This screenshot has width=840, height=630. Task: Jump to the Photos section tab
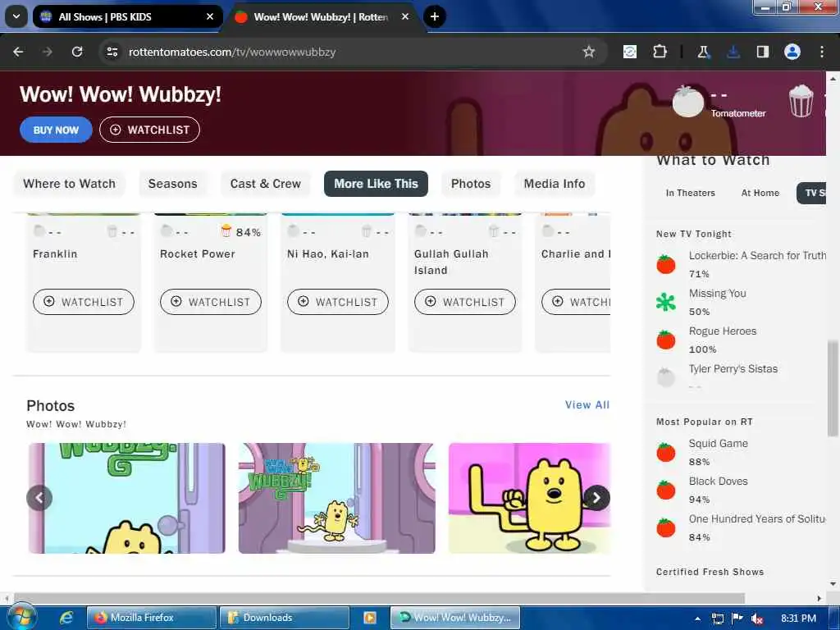click(x=471, y=184)
